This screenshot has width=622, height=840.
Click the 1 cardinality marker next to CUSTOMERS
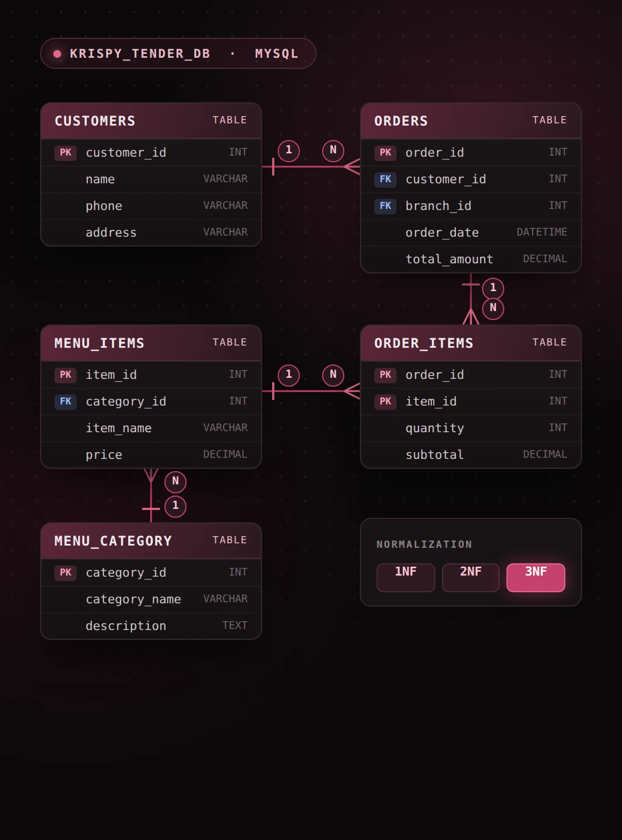289,151
